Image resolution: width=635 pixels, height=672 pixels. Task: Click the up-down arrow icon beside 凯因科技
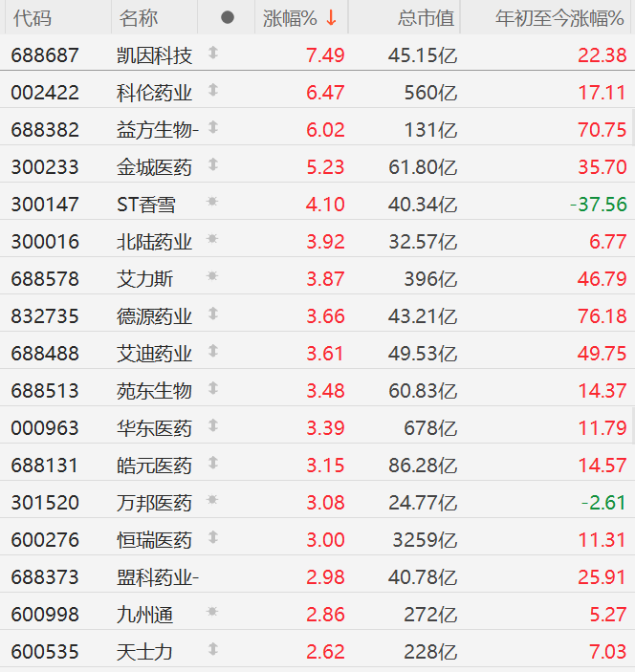213,54
